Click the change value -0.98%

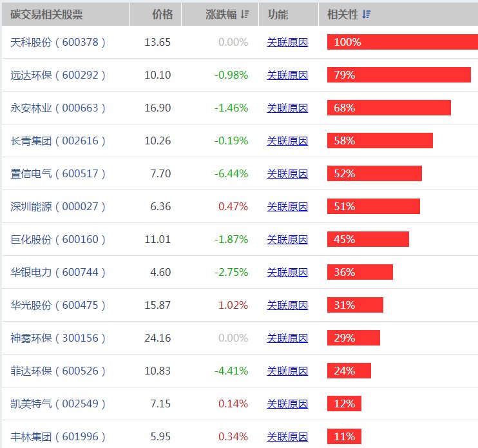[231, 75]
